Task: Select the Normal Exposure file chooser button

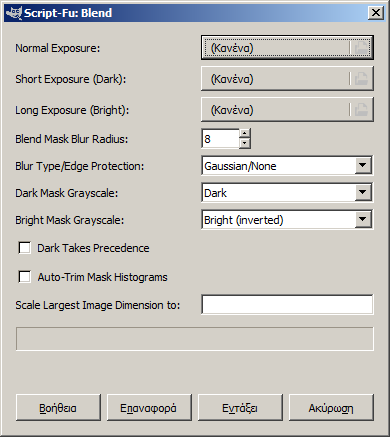Action: [287, 48]
